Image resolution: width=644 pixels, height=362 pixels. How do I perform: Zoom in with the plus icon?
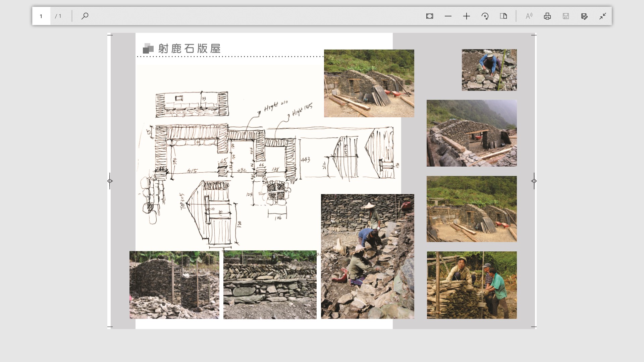tap(467, 16)
